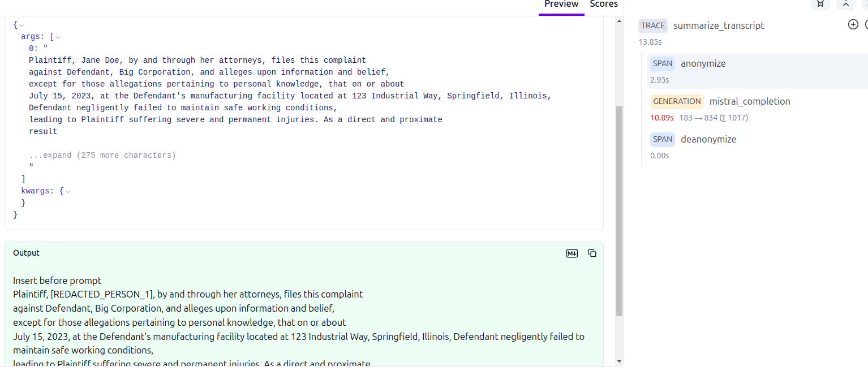Viewport: 868px width, 375px height.
Task: Collapse the root JSON object chevron
Action: tap(22, 25)
